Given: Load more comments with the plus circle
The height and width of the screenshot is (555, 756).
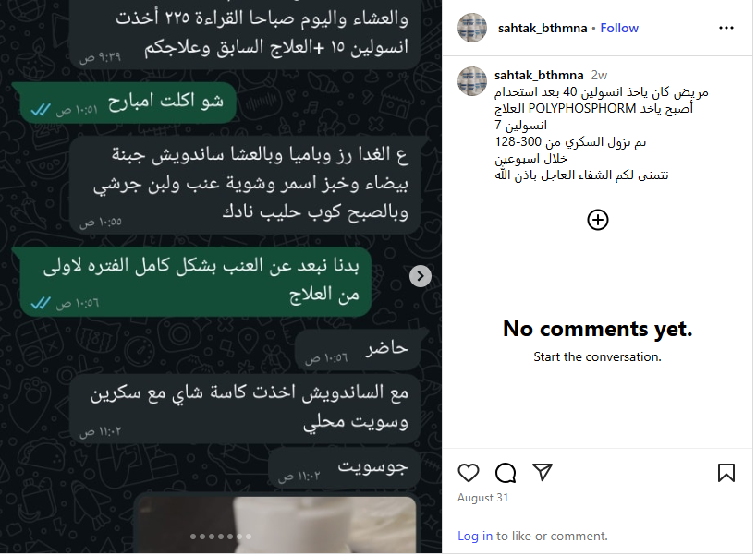Looking at the screenshot, I should pyautogui.click(x=598, y=220).
